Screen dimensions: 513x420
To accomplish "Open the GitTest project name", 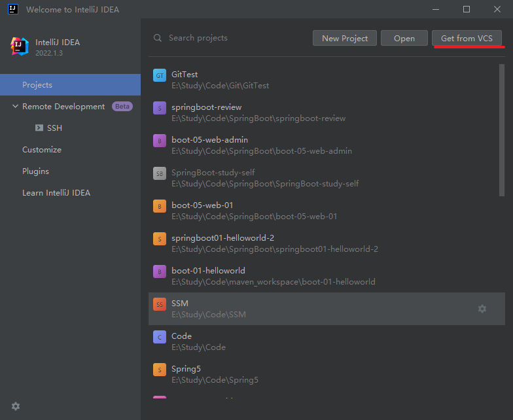I will (185, 75).
